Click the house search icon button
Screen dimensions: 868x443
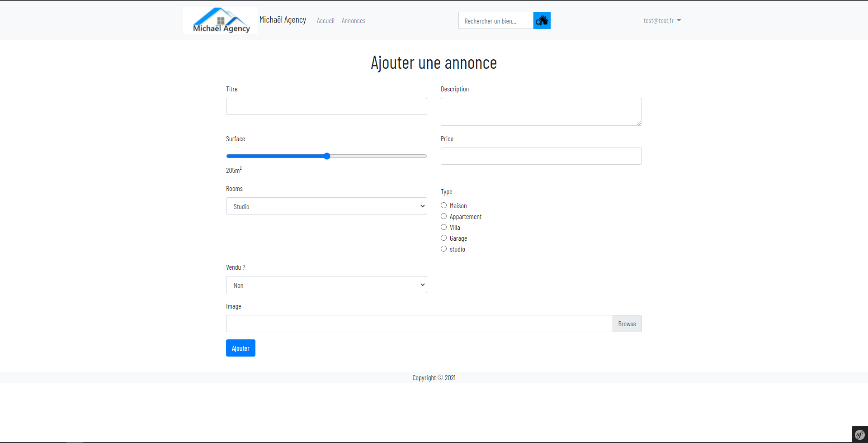coord(542,20)
